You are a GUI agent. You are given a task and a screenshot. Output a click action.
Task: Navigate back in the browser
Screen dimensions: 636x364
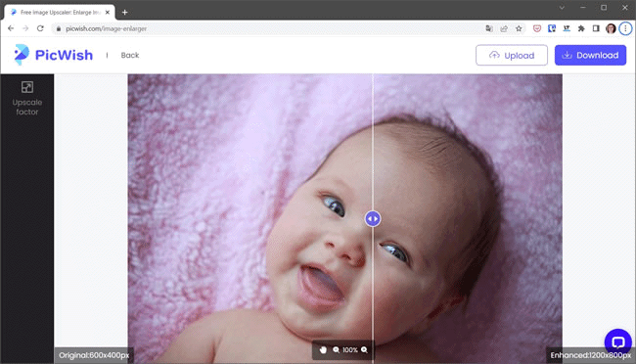coord(11,28)
